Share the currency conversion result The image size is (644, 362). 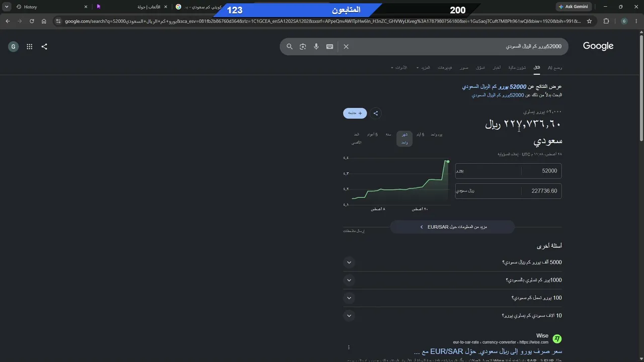tap(376, 113)
